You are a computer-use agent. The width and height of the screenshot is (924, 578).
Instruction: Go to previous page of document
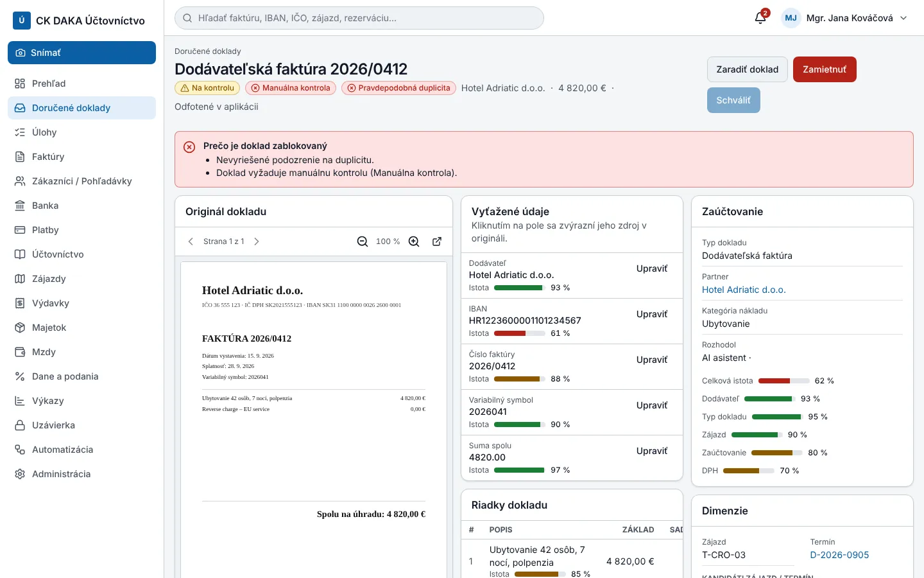point(191,241)
